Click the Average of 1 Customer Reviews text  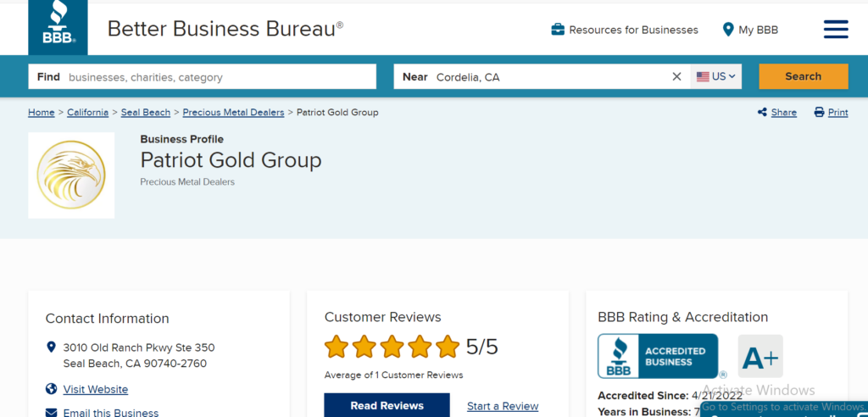click(393, 375)
